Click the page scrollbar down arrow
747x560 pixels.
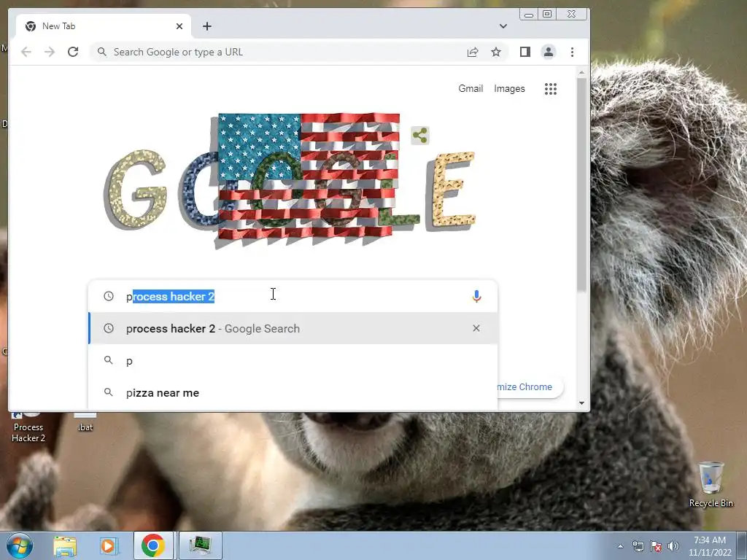(x=581, y=403)
